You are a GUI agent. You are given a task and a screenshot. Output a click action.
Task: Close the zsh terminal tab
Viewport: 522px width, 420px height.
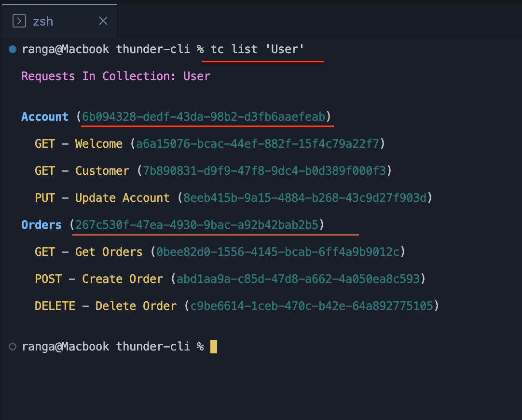103,21
